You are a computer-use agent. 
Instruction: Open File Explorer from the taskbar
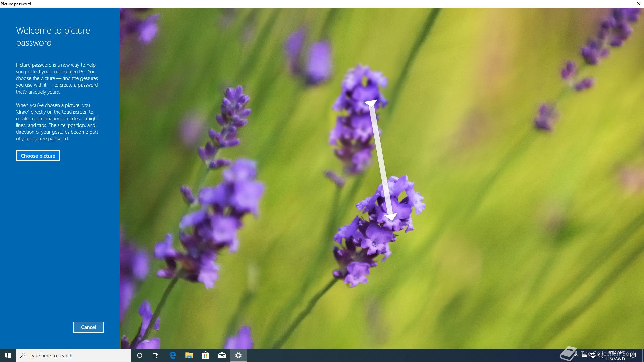click(x=189, y=355)
